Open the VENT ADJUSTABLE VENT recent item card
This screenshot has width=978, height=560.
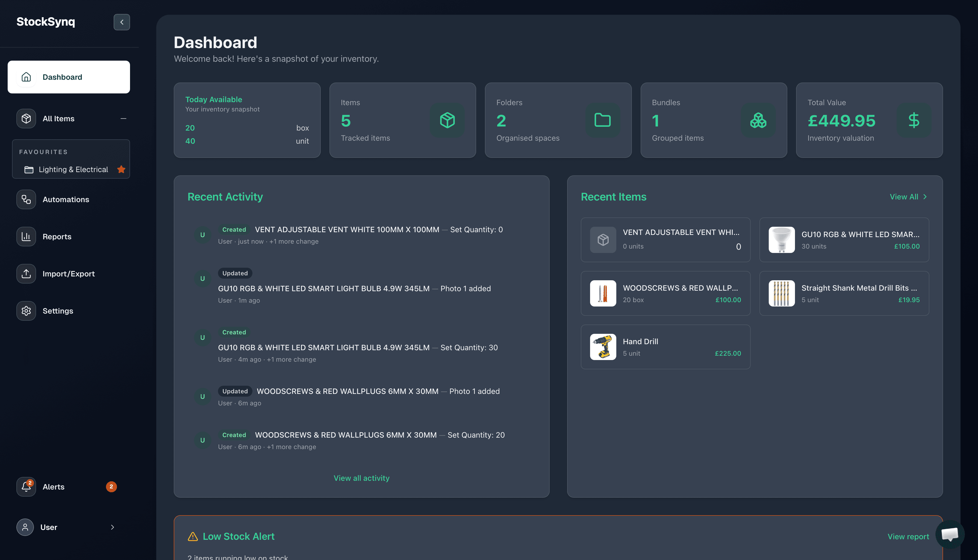[665, 240]
